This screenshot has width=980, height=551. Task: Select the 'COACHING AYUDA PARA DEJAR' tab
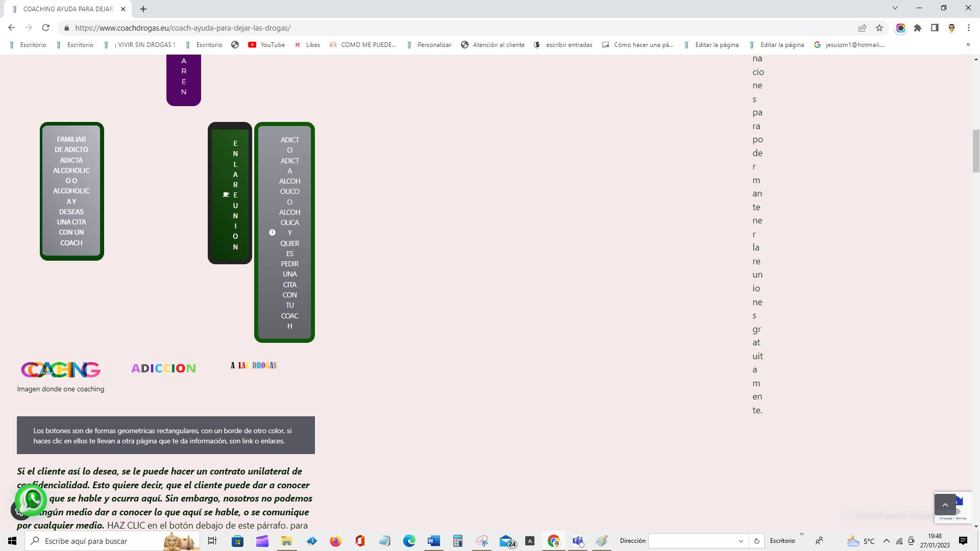[68, 9]
